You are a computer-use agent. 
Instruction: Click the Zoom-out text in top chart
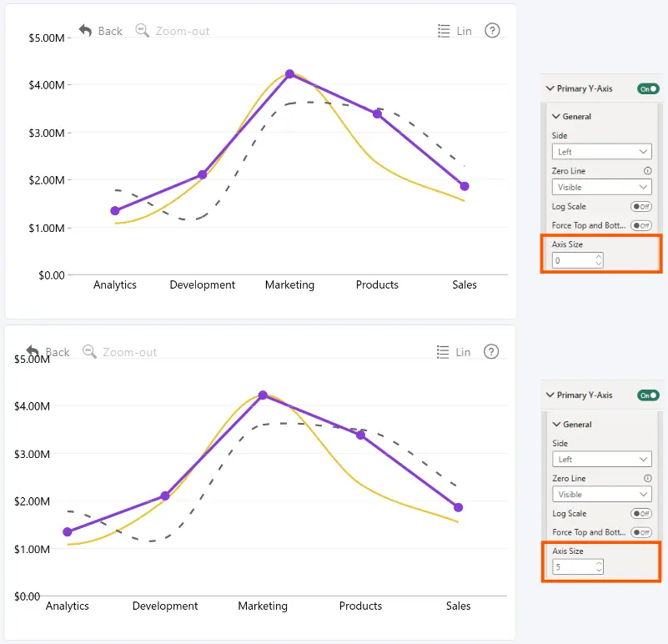click(183, 31)
